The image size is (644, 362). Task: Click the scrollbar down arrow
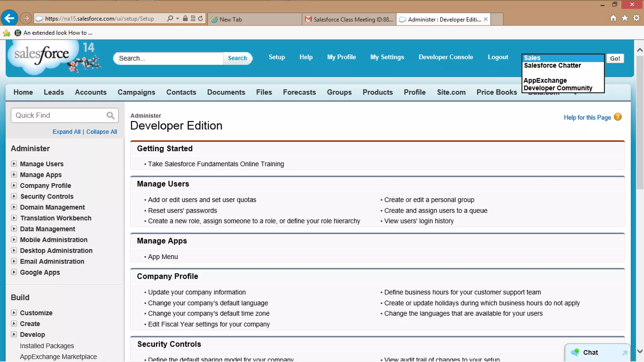click(x=640, y=351)
